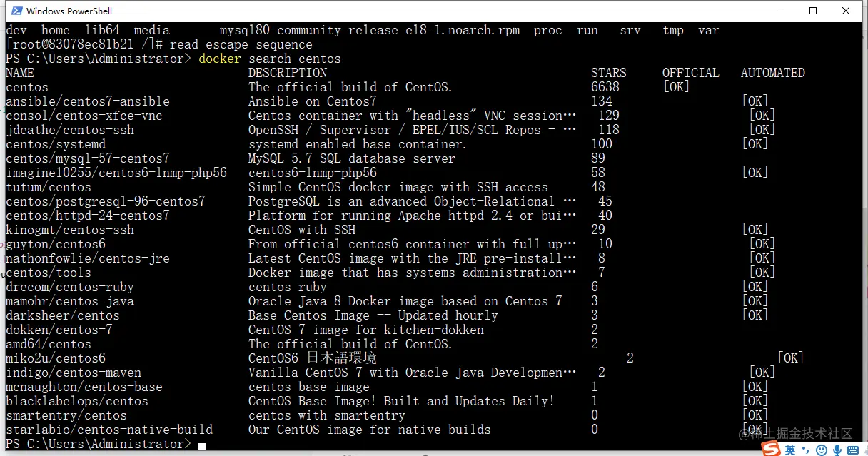Image resolution: width=868 pixels, height=456 pixels.
Task: Select the centos/mysql-57-centos7 image name
Action: click(x=88, y=158)
